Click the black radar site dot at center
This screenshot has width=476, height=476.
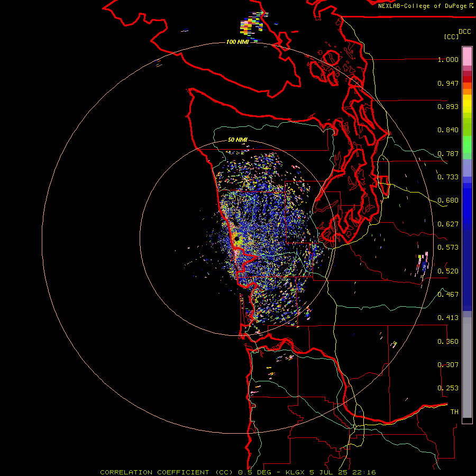tap(237, 239)
